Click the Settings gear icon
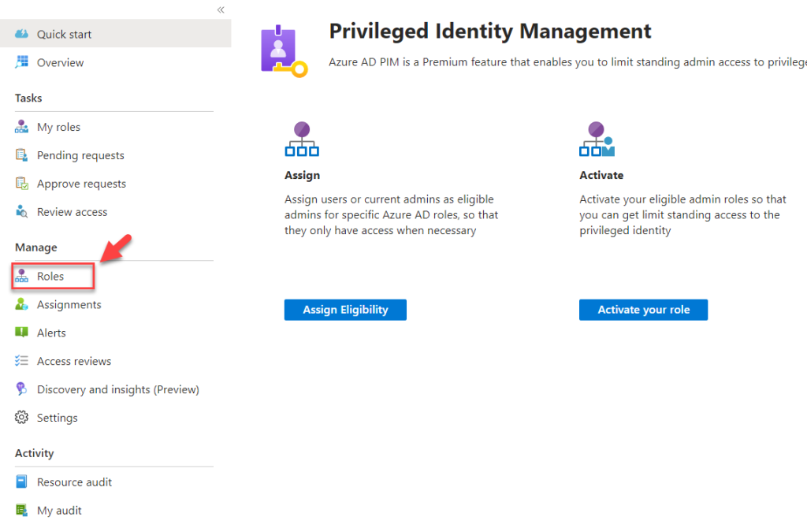 pos(20,417)
